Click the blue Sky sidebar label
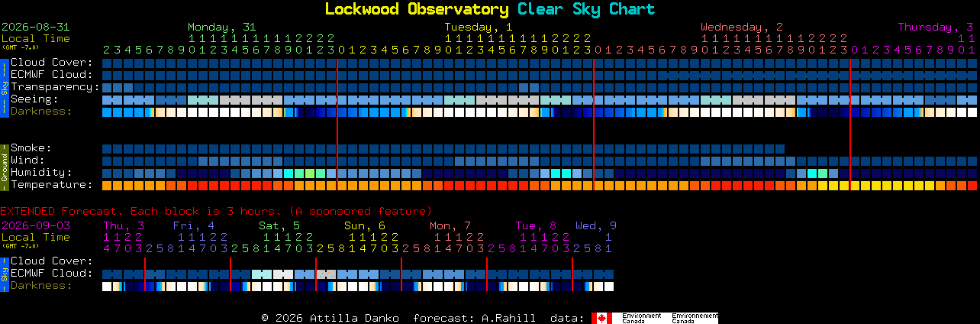This screenshot has height=324, width=980. click(4, 86)
